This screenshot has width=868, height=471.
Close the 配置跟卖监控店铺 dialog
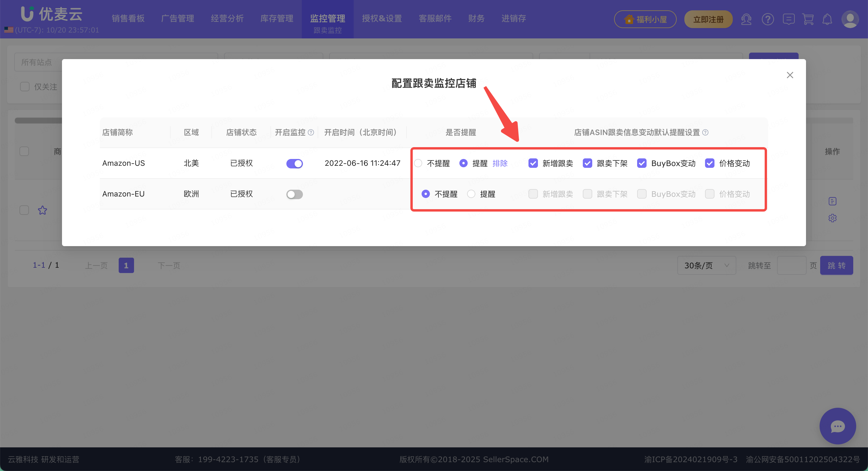coord(790,75)
